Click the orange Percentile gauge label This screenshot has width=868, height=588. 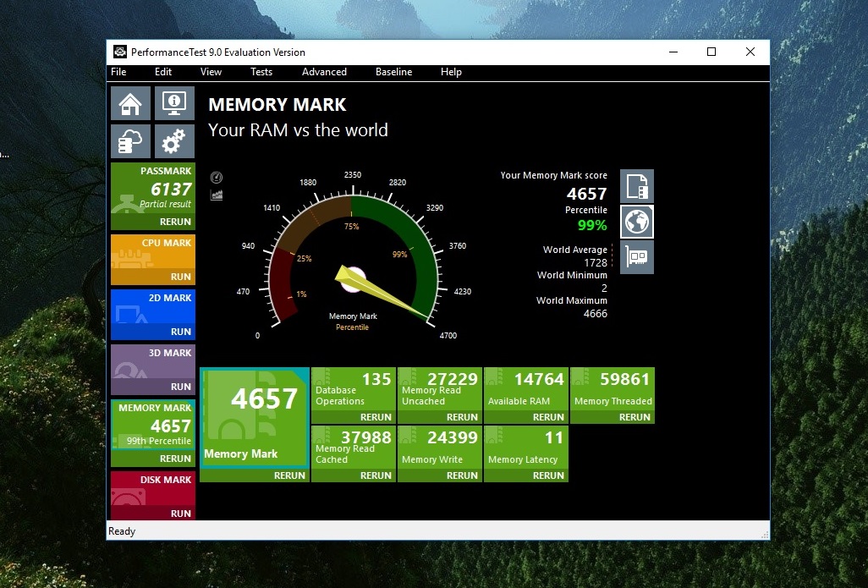pyautogui.click(x=352, y=327)
